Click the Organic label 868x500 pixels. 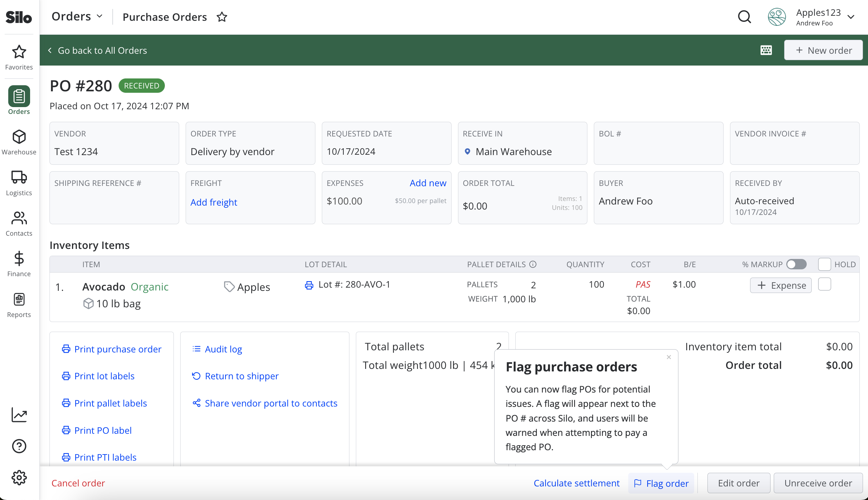click(x=149, y=287)
